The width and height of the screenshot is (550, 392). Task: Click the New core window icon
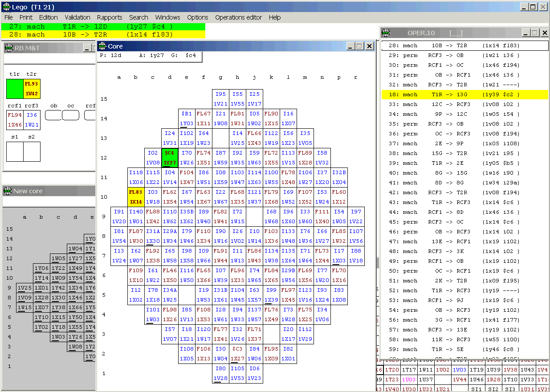[x=8, y=191]
